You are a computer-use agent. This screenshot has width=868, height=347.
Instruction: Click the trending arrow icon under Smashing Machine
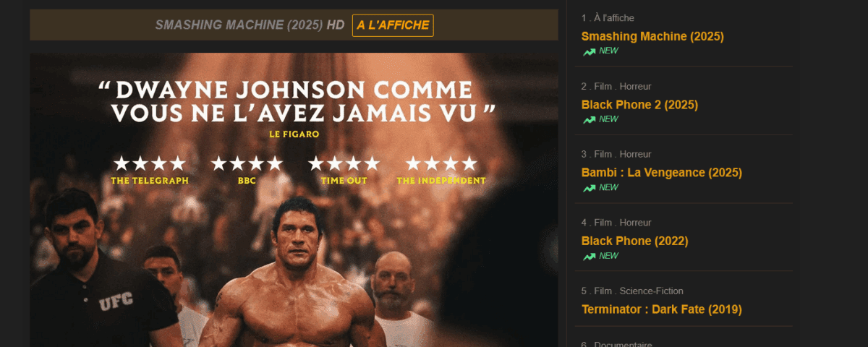[590, 51]
